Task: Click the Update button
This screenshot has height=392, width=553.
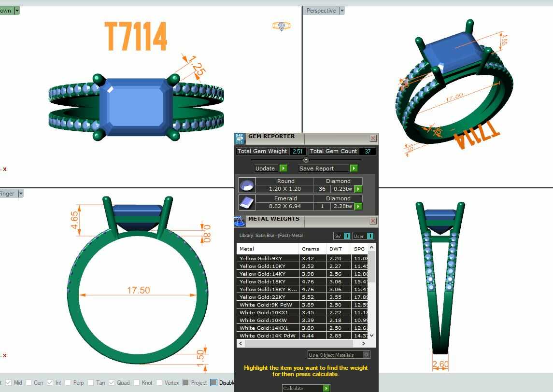Action: point(271,168)
